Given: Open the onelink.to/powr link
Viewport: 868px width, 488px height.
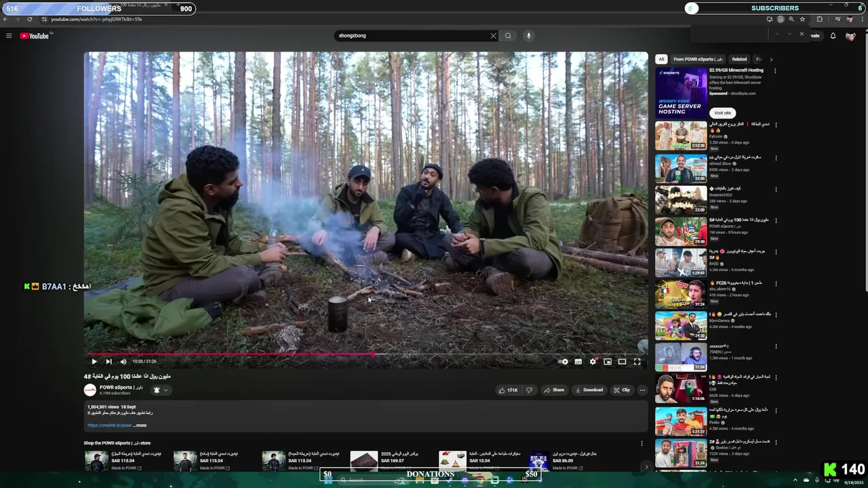Looking at the screenshot, I should pos(109,425).
